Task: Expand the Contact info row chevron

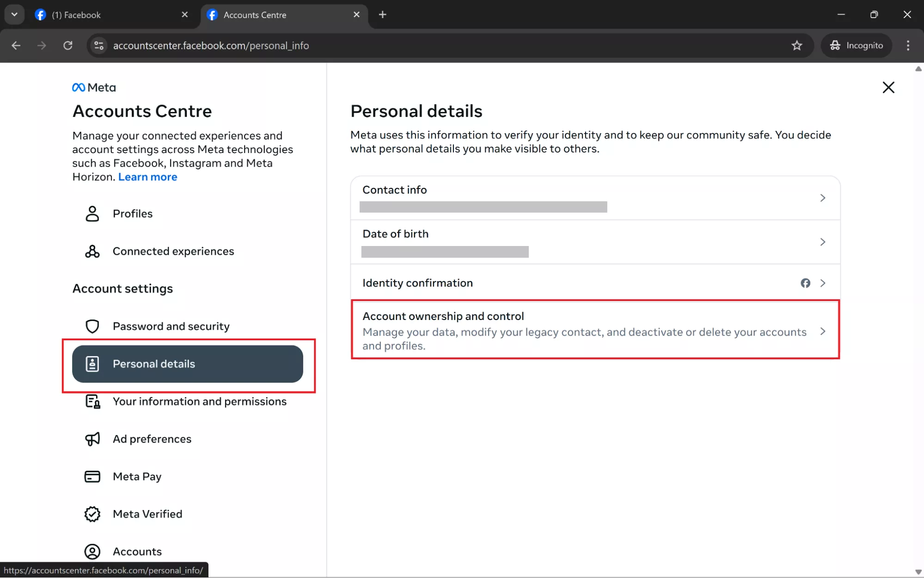Action: [x=822, y=198]
